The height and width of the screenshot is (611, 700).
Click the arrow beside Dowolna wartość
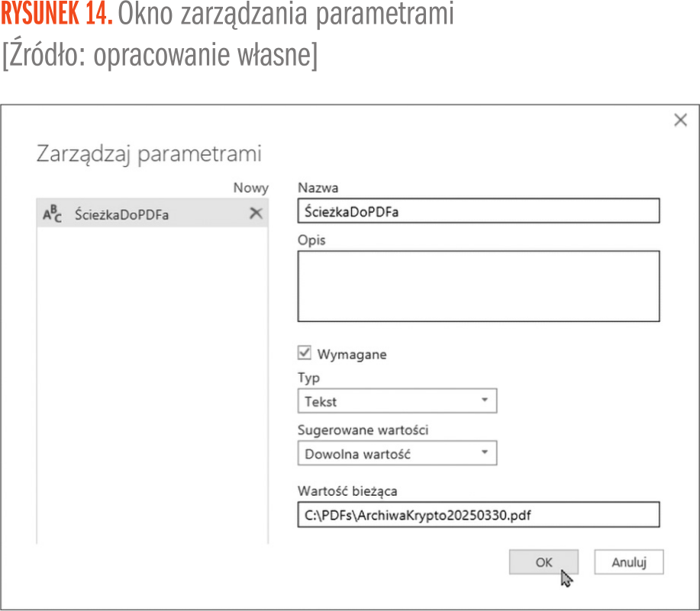[484, 454]
